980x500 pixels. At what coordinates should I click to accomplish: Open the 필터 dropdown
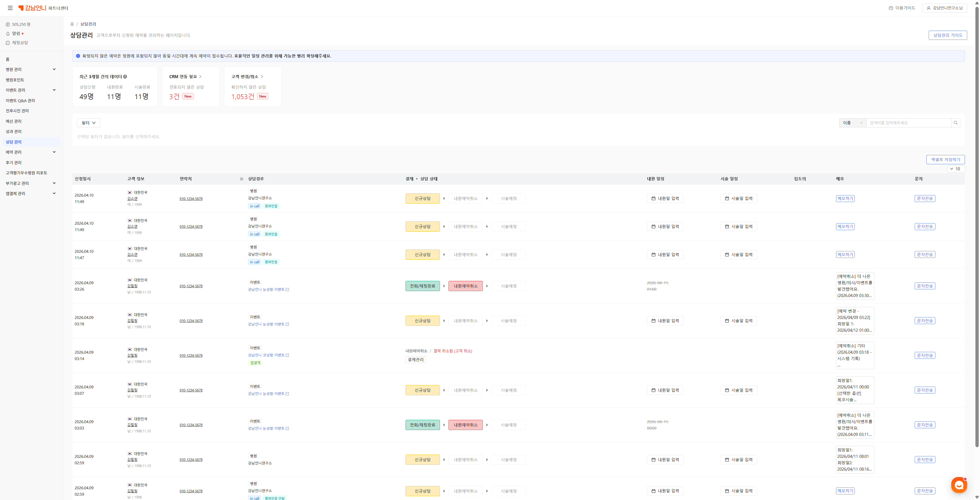point(89,123)
